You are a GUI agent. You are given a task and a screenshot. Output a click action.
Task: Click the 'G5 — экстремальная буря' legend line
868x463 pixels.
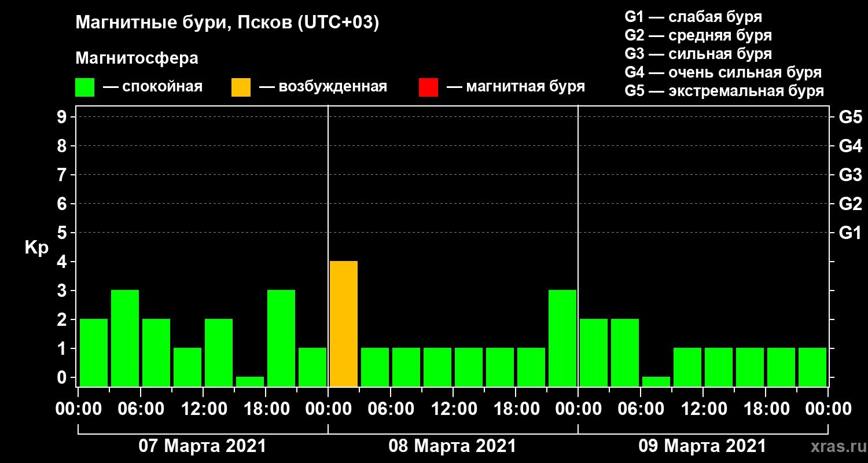click(x=724, y=91)
